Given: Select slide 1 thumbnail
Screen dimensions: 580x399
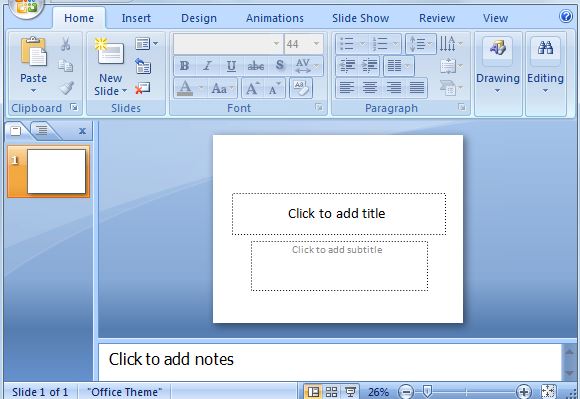Looking at the screenshot, I should click(48, 171).
